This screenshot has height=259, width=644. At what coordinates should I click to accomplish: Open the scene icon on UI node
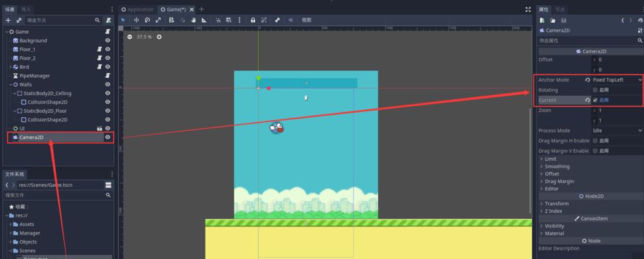[x=99, y=129]
